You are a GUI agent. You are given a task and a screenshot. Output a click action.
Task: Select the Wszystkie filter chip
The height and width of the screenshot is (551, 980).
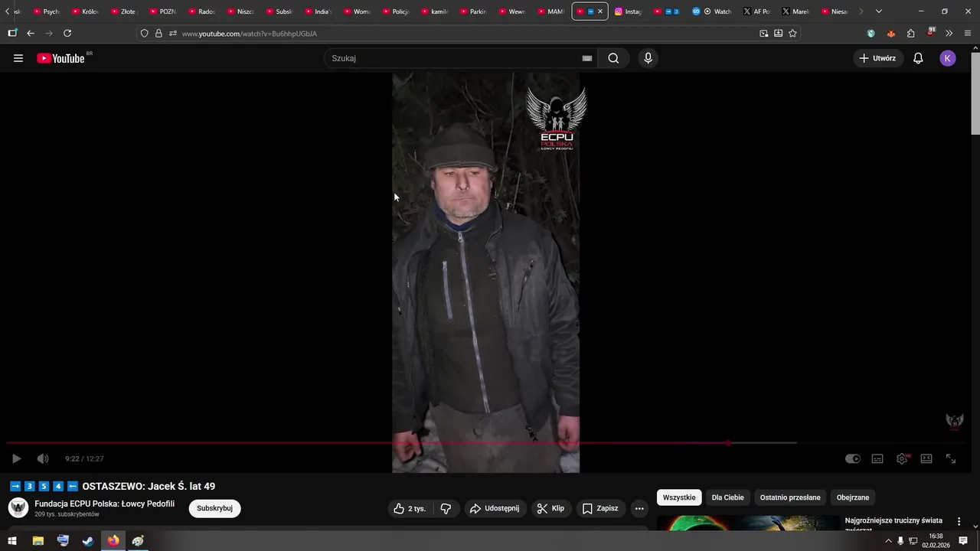(x=679, y=497)
